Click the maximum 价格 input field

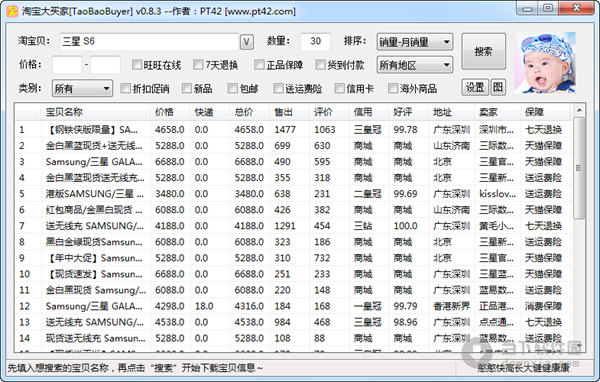(106, 65)
